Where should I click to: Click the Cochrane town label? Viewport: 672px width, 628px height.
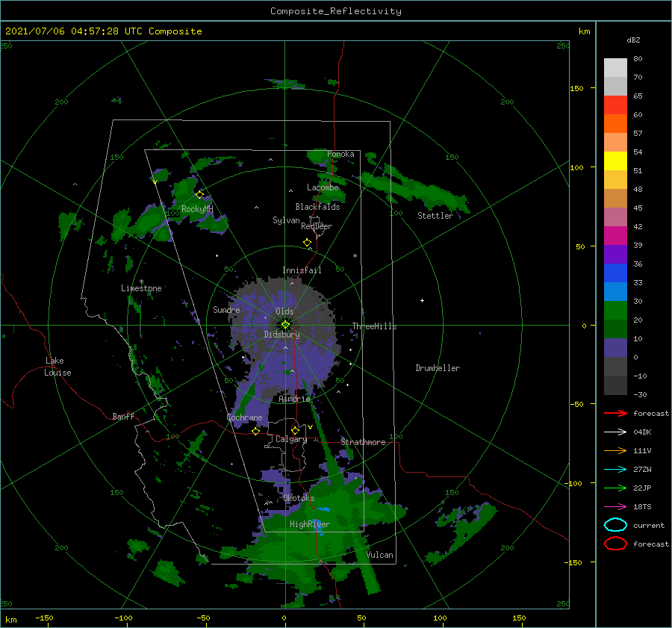pyautogui.click(x=244, y=417)
